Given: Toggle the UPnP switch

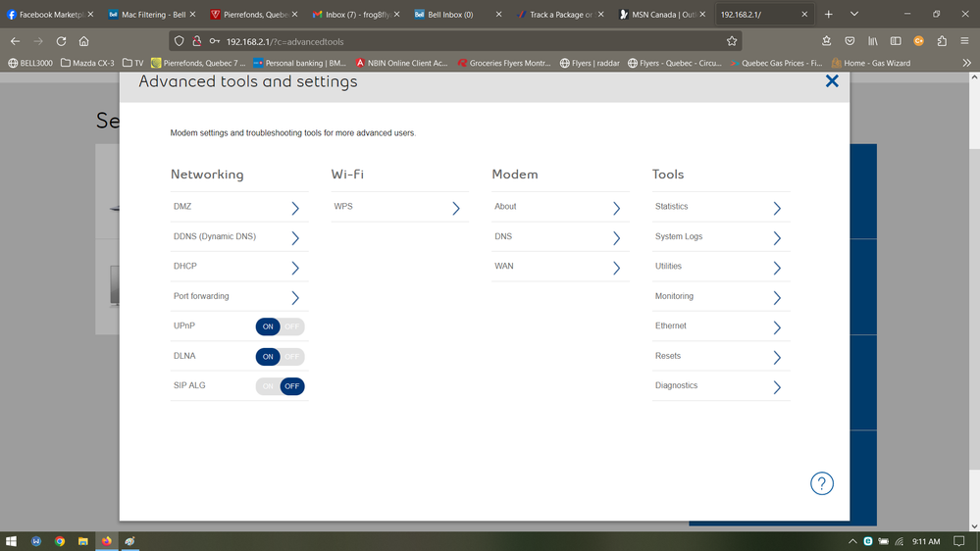Looking at the screenshot, I should point(280,326).
